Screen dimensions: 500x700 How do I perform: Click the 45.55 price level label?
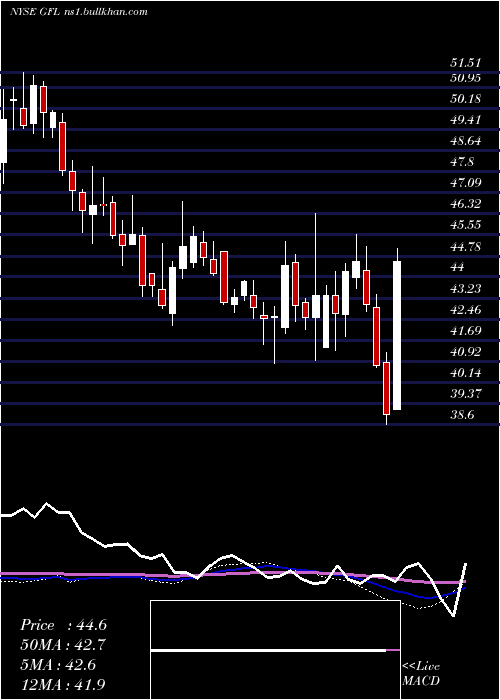coord(466,225)
